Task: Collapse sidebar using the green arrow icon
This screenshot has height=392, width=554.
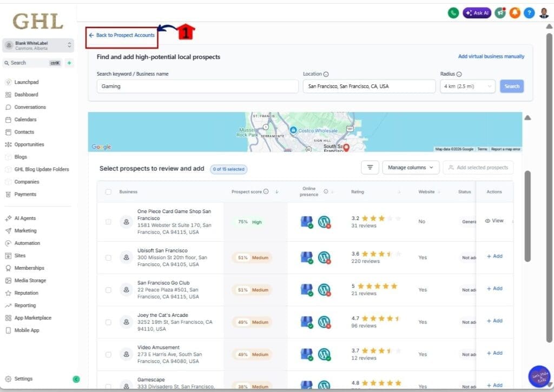Action: coord(76,379)
